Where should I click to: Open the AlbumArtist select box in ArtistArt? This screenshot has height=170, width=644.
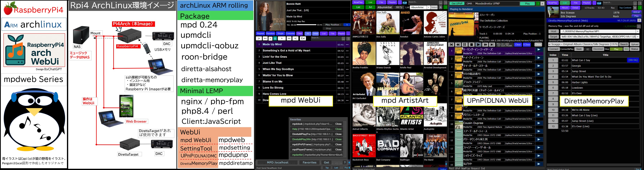(x=420, y=7)
